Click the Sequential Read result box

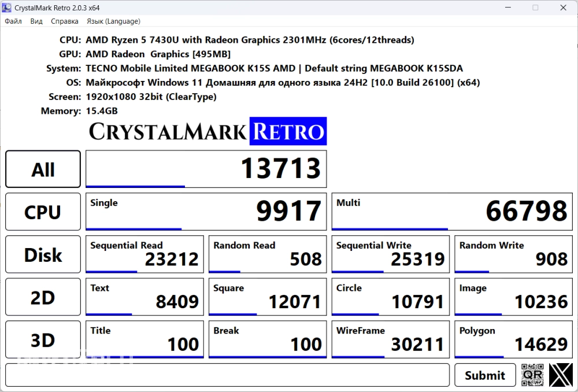click(x=144, y=254)
